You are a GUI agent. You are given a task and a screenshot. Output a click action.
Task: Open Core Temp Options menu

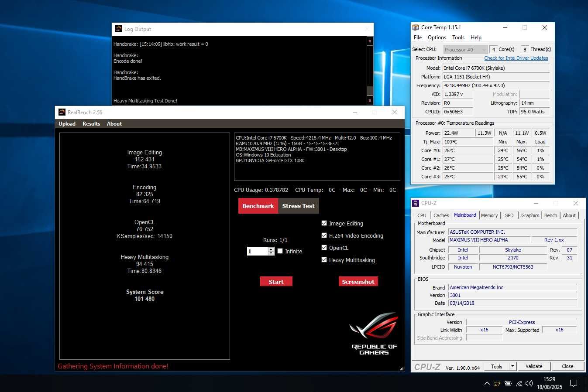click(x=437, y=37)
